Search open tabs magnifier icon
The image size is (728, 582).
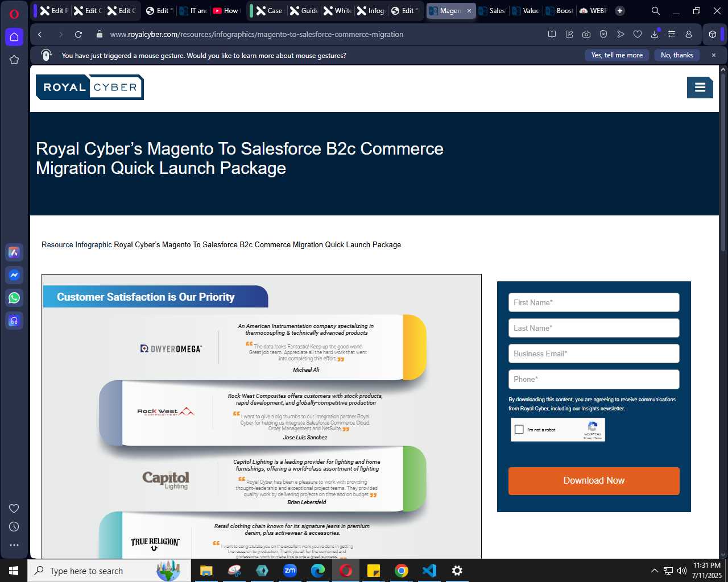click(656, 11)
